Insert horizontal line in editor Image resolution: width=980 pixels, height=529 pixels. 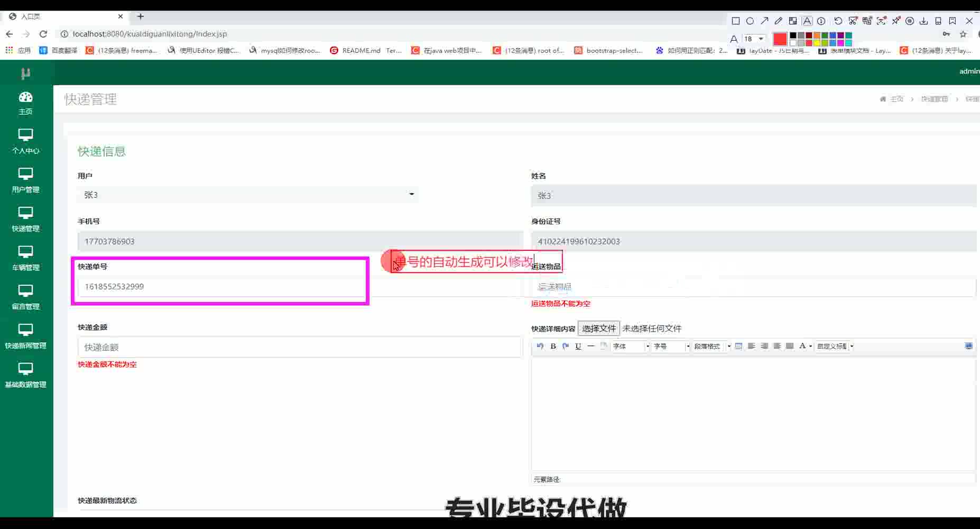591,346
